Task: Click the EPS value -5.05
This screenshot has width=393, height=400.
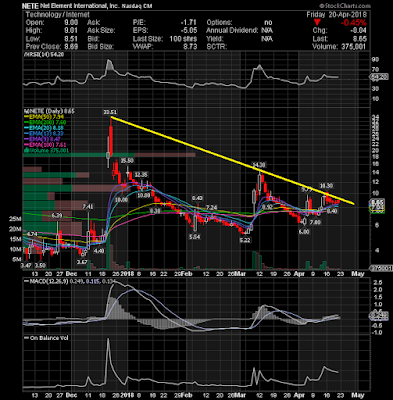Action: 189,30
